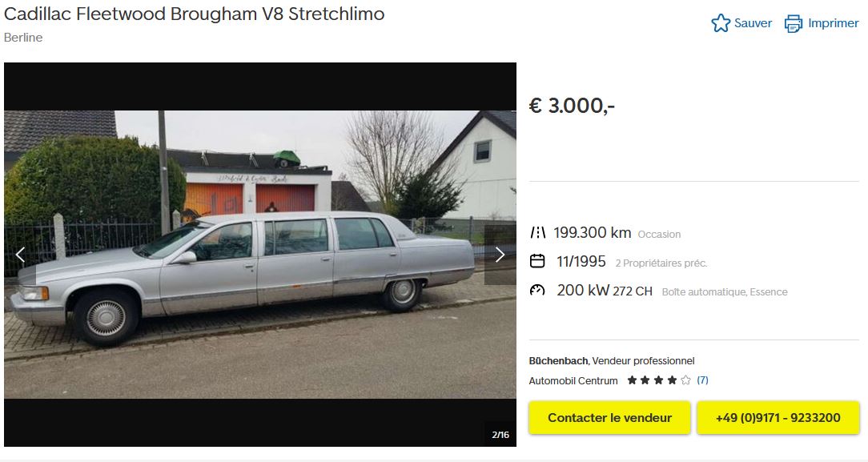Open the main Cadillac limousine photo

(260, 255)
